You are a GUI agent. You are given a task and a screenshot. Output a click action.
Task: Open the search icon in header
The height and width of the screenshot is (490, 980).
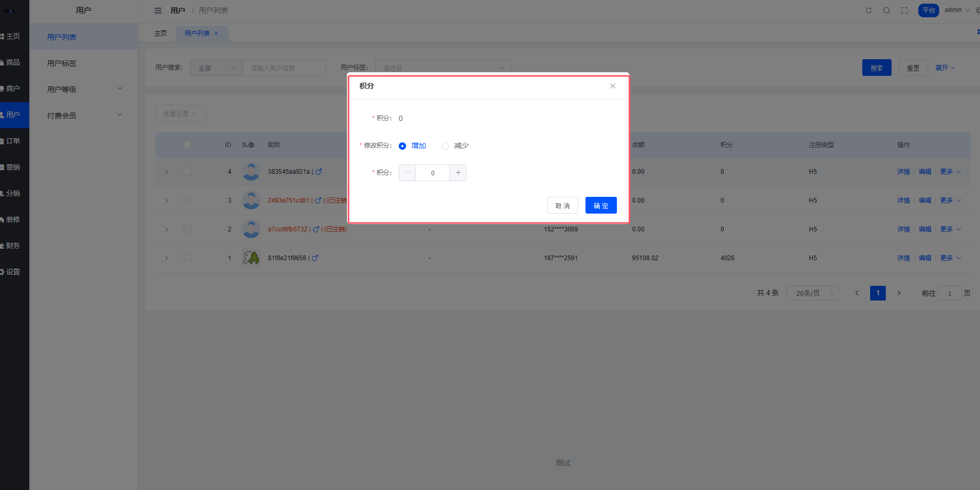coord(886,10)
